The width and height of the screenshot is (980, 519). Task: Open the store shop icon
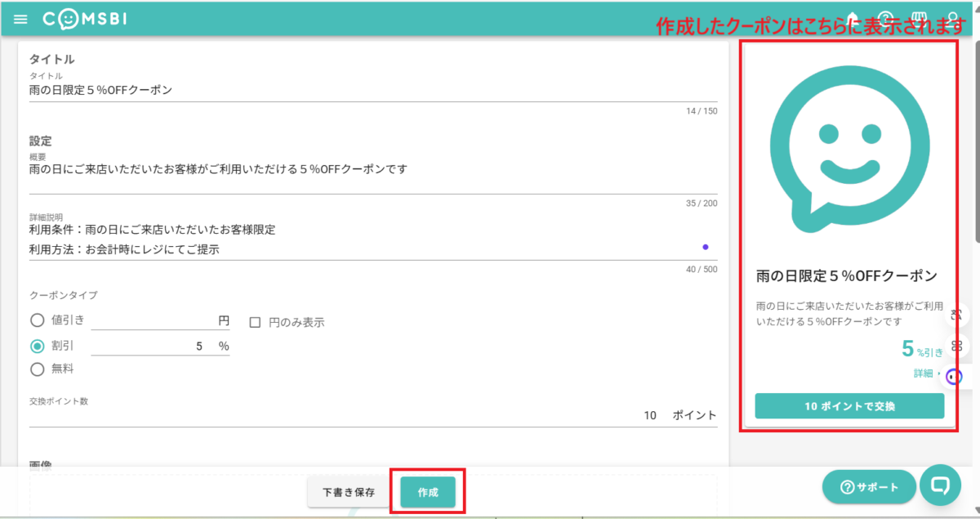(920, 19)
